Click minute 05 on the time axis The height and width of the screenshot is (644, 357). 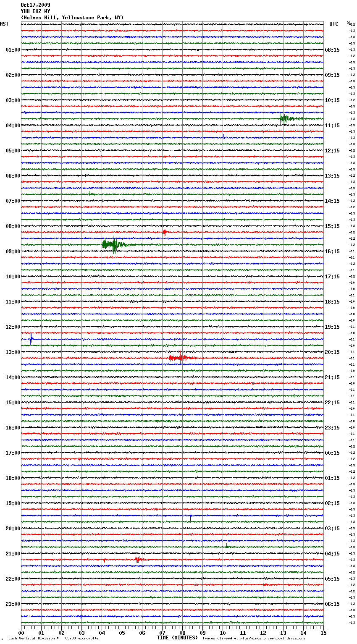point(122,633)
